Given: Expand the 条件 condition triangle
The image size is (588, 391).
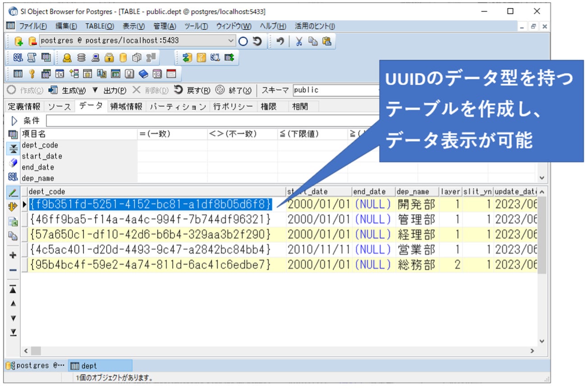Looking at the screenshot, I should click(14, 121).
